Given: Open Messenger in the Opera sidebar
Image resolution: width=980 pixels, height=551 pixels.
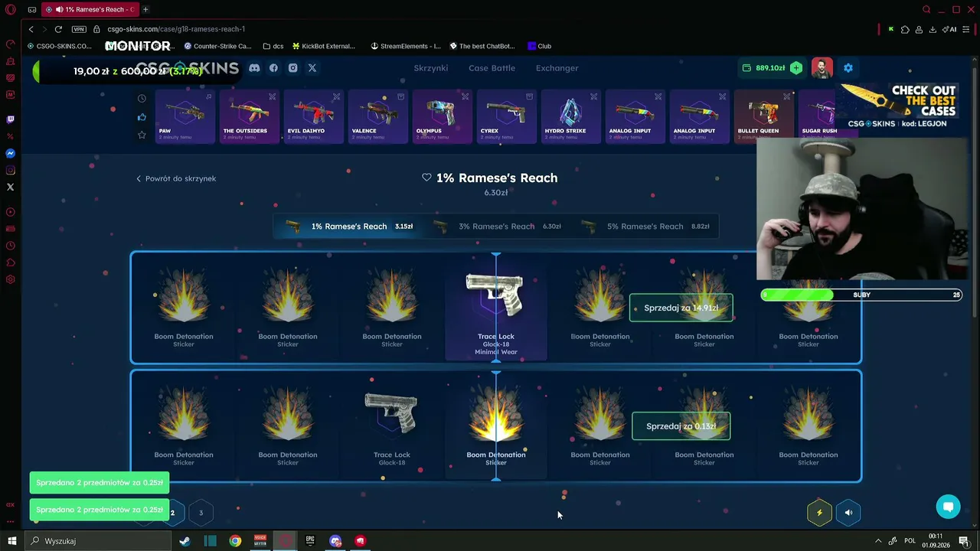Looking at the screenshot, I should pyautogui.click(x=11, y=154).
